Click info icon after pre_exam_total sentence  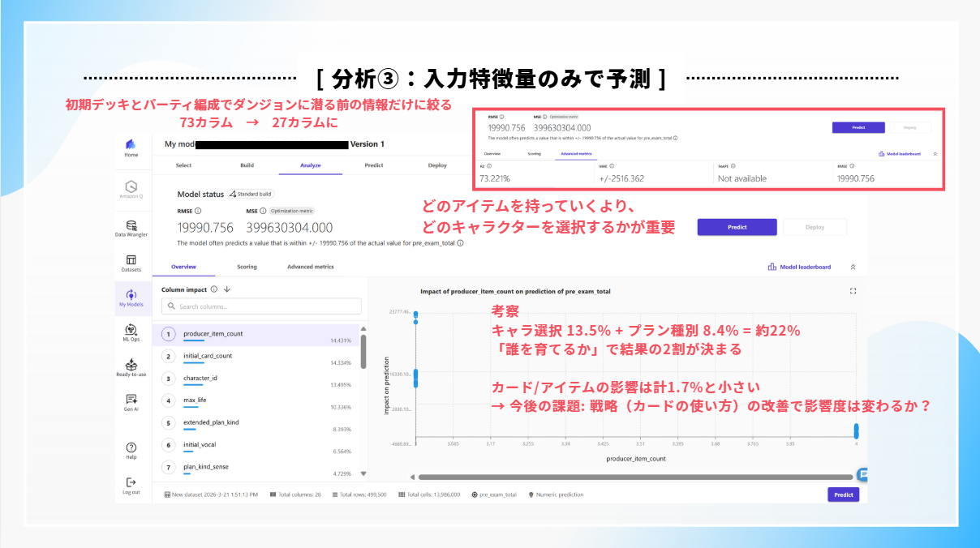tap(461, 243)
